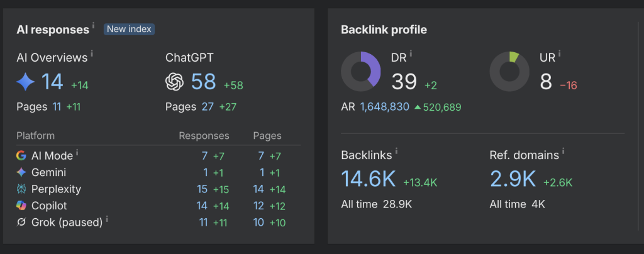The width and height of the screenshot is (644, 254).
Task: Click the UR info icon
Action: click(559, 53)
